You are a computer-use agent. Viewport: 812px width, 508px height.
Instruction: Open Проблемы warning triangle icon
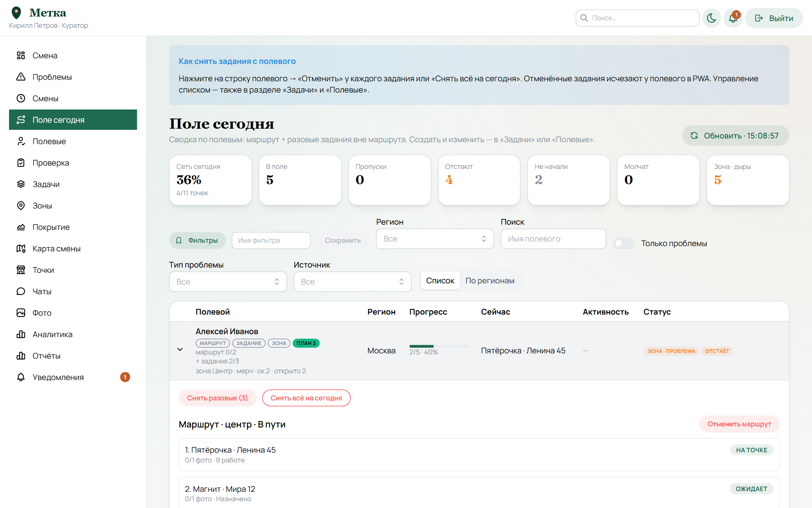pyautogui.click(x=21, y=77)
